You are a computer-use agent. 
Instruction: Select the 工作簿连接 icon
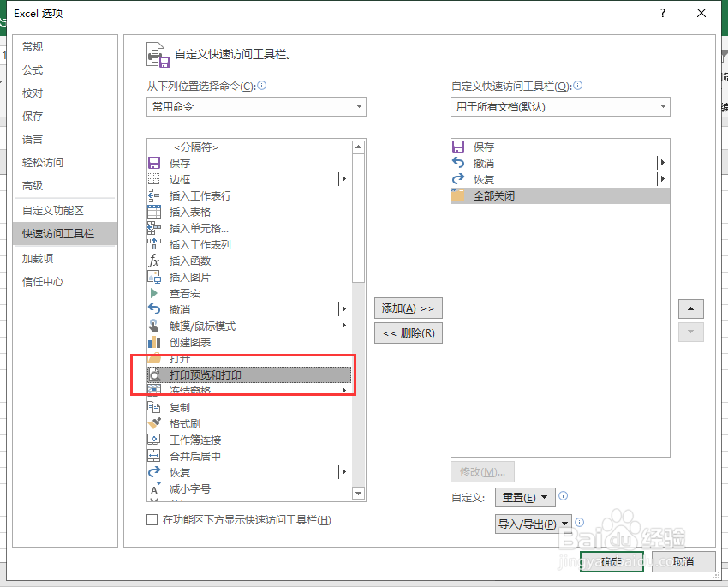(x=153, y=440)
